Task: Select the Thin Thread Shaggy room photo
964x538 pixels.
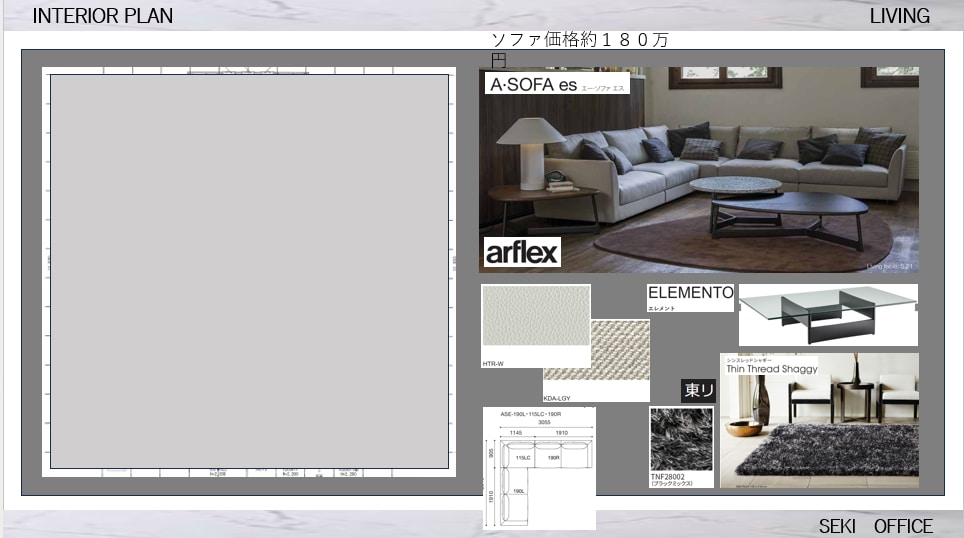Action: click(x=820, y=421)
